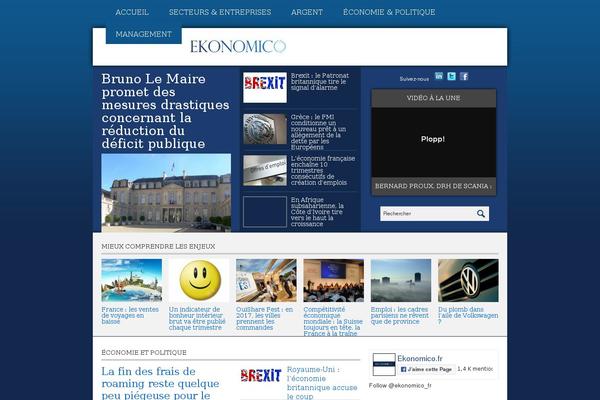The height and width of the screenshot is (400, 600).
Task: Play the Vidéo à la une player
Action: coord(434,142)
